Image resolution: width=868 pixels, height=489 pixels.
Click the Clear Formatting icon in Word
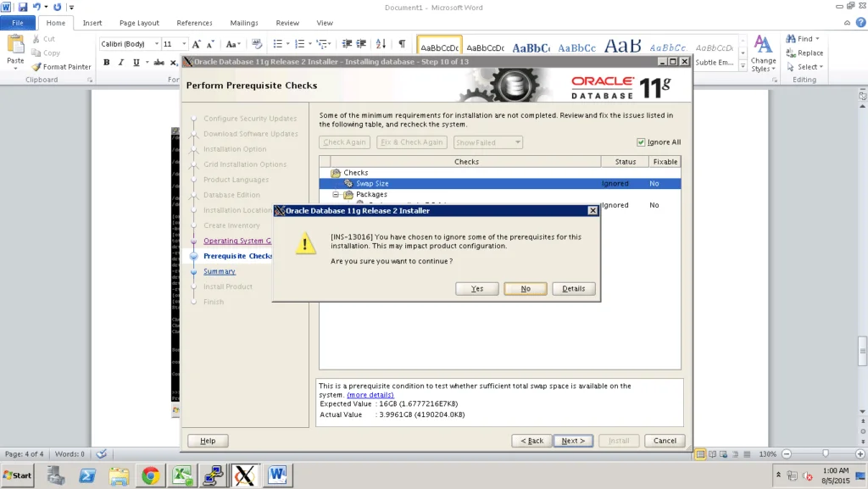click(256, 44)
